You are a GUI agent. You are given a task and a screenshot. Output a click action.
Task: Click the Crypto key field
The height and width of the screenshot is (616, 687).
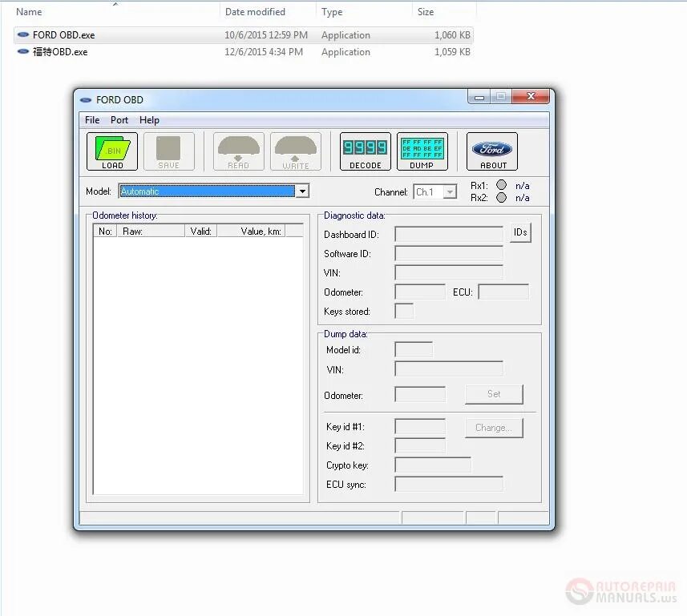pos(433,465)
